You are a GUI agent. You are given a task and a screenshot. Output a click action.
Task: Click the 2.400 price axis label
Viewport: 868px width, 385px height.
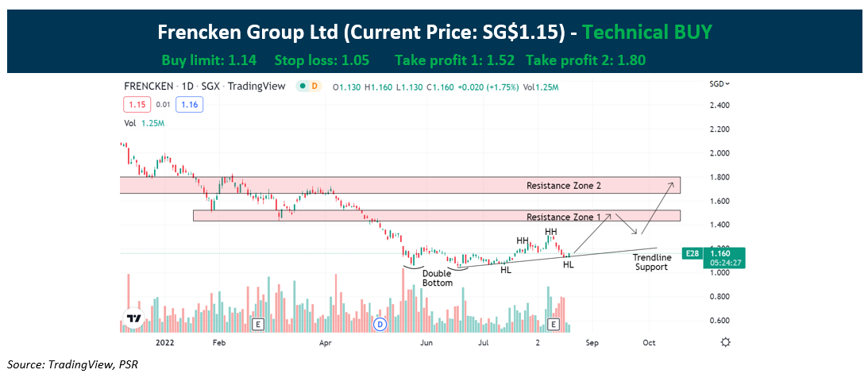coord(719,105)
